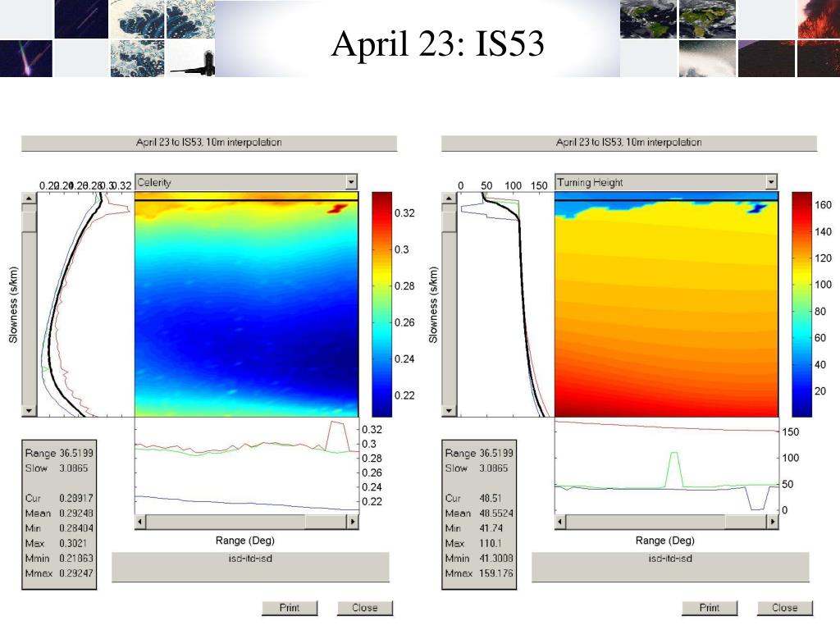Click the Celerity range profile line plot
840x630 pixels.
246,466
